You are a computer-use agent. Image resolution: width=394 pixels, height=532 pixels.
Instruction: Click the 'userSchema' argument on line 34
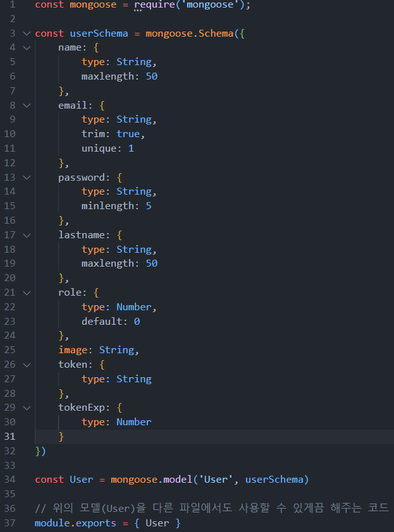pyautogui.click(x=274, y=480)
